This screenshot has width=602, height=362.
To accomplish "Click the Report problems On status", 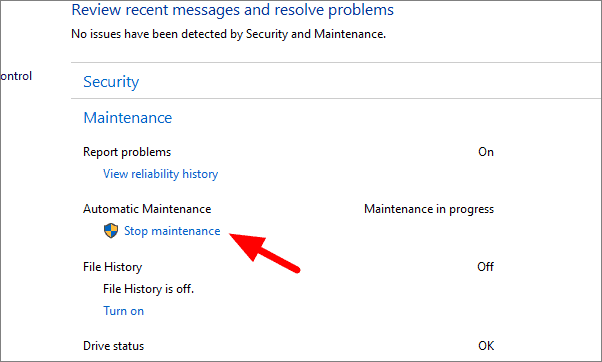I will pyautogui.click(x=486, y=152).
